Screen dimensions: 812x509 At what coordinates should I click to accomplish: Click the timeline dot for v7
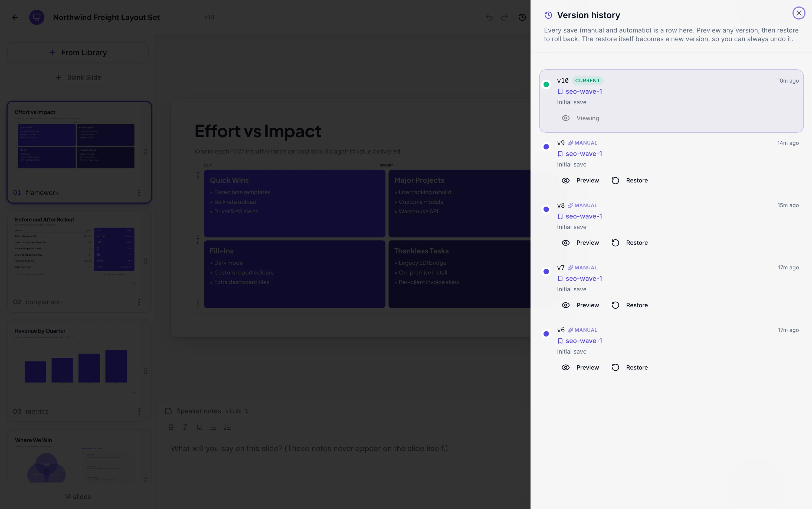(x=546, y=272)
